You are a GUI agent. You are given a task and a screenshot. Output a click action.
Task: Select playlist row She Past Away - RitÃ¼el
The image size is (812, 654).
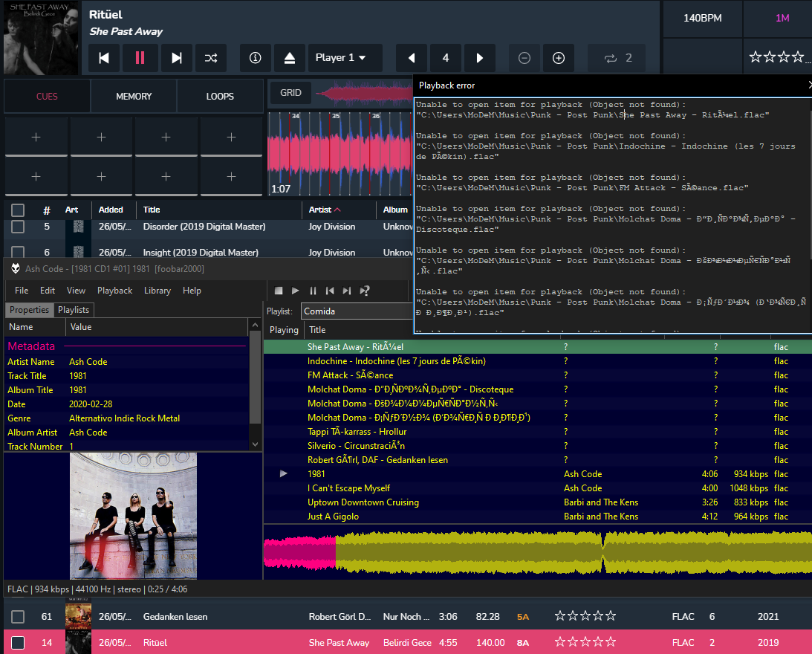coord(538,347)
